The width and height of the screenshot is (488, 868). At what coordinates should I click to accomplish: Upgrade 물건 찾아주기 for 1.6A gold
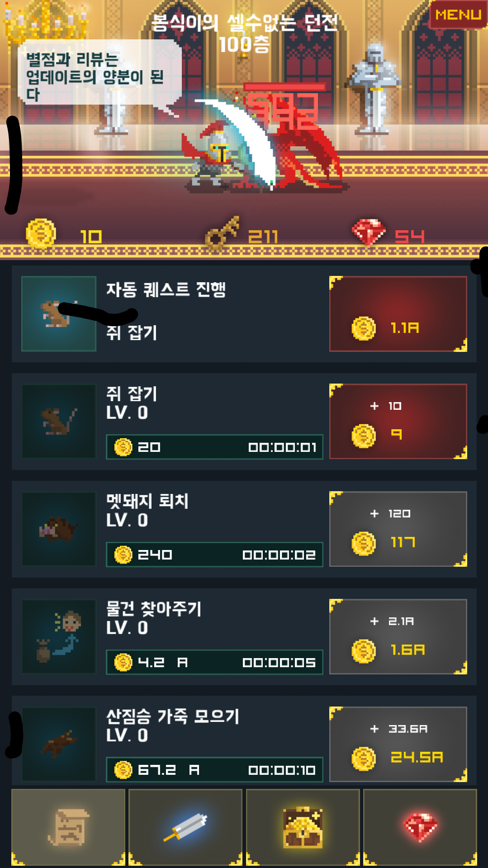pyautogui.click(x=398, y=637)
